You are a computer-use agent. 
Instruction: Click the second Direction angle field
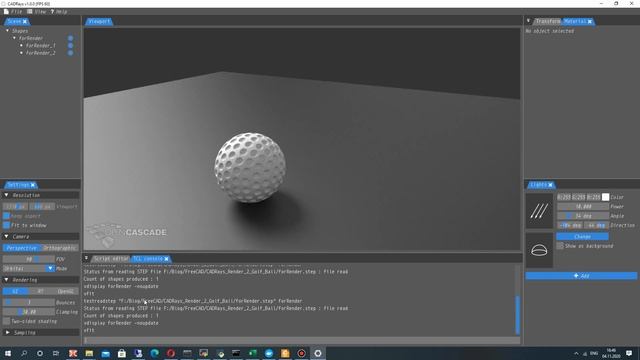(x=596, y=225)
